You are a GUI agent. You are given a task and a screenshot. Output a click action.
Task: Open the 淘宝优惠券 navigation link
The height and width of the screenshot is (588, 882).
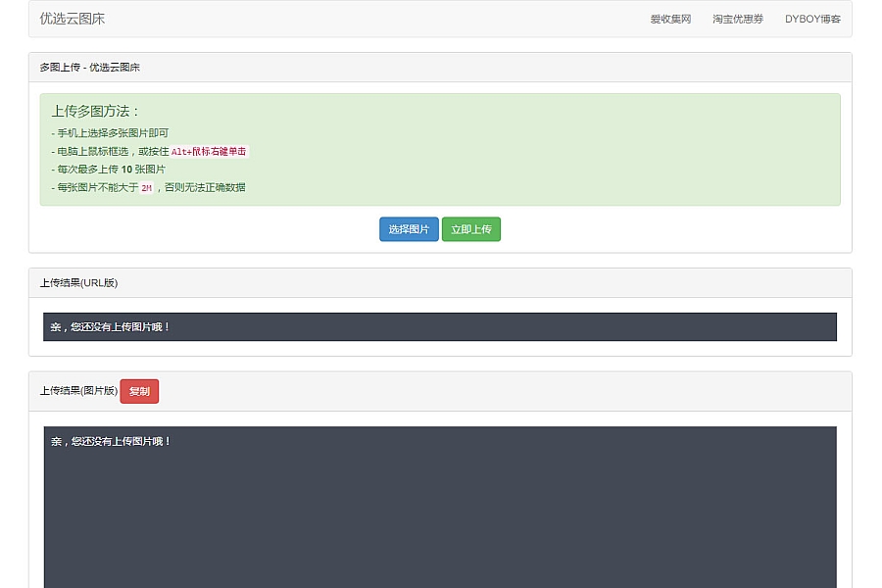[x=737, y=20]
